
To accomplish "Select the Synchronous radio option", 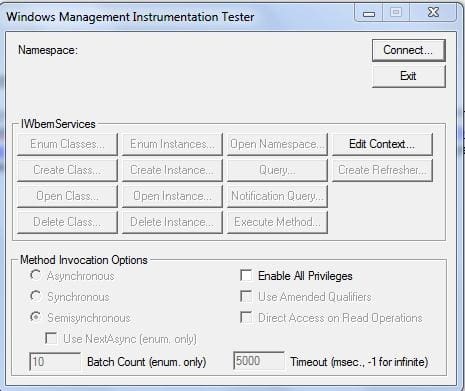I will click(35, 296).
